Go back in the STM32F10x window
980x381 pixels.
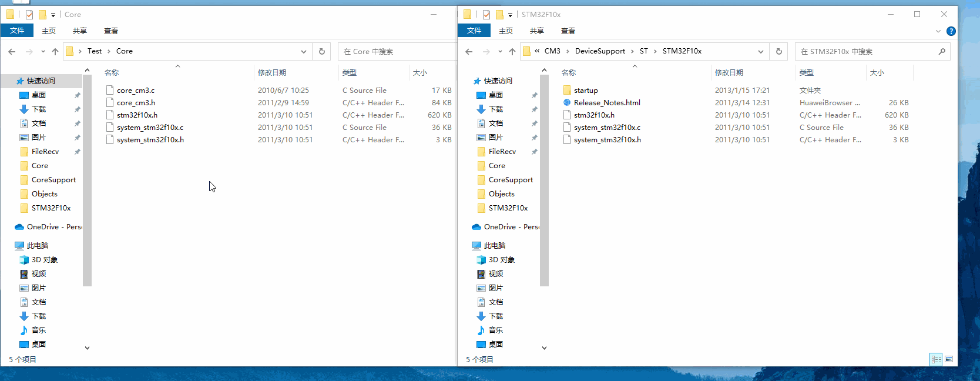469,52
